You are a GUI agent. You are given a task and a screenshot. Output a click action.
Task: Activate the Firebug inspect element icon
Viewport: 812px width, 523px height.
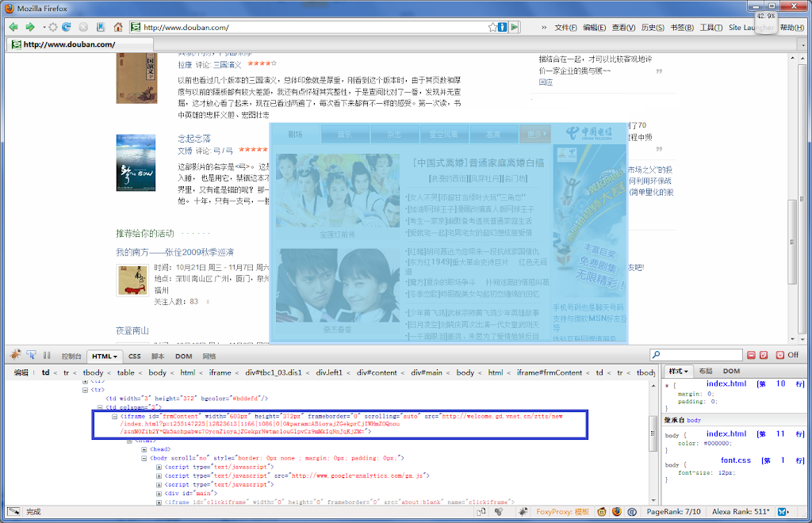point(32,355)
